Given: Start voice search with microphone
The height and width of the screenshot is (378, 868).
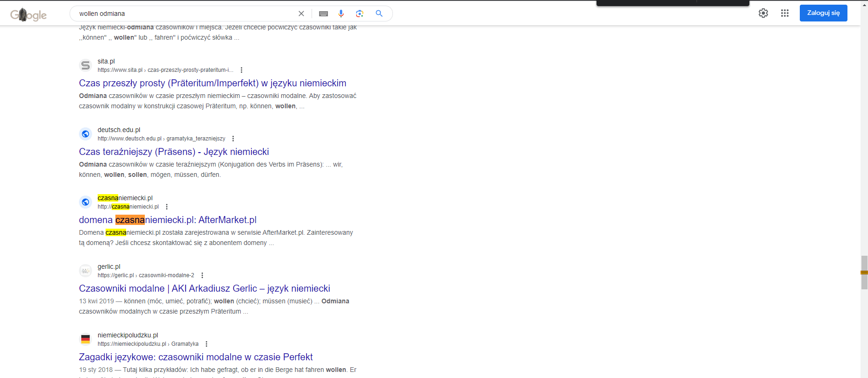Looking at the screenshot, I should coord(341,14).
